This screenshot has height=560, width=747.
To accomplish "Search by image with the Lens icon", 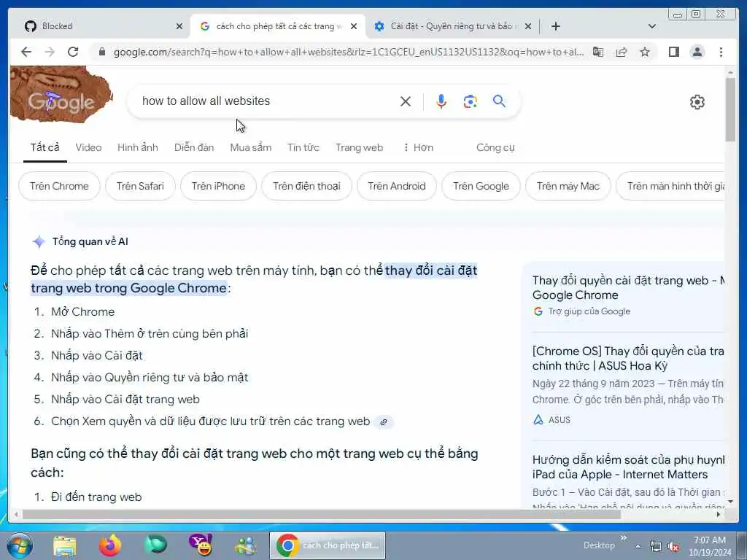I will [x=471, y=101].
